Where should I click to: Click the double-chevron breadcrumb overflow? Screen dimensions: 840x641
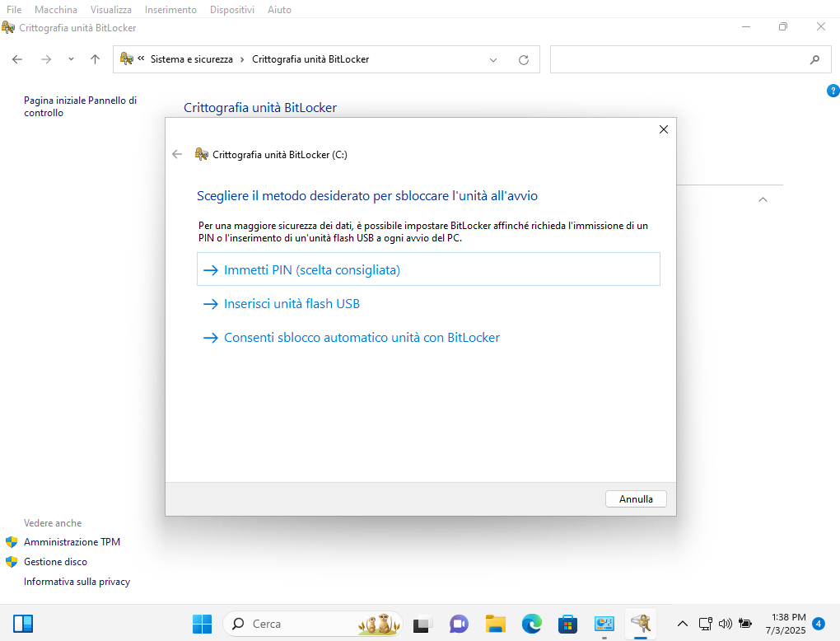[141, 58]
